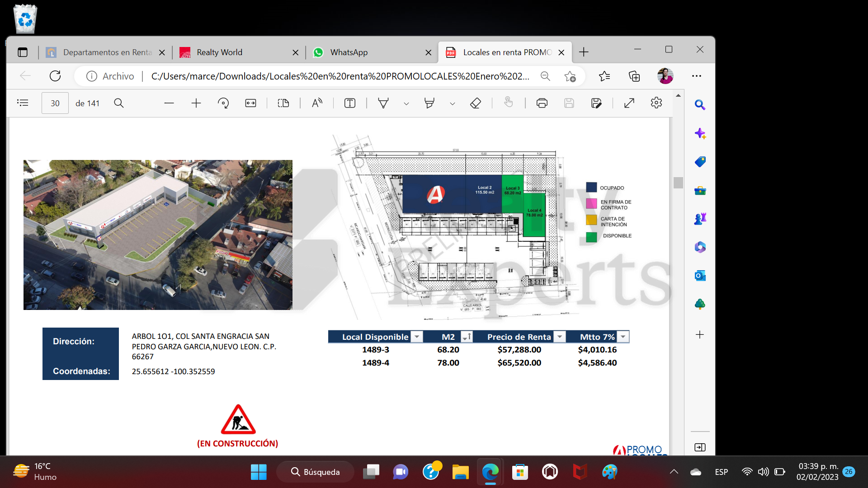Viewport: 868px width, 488px height.
Task: Select the fit-to-width icon
Action: click(x=250, y=103)
